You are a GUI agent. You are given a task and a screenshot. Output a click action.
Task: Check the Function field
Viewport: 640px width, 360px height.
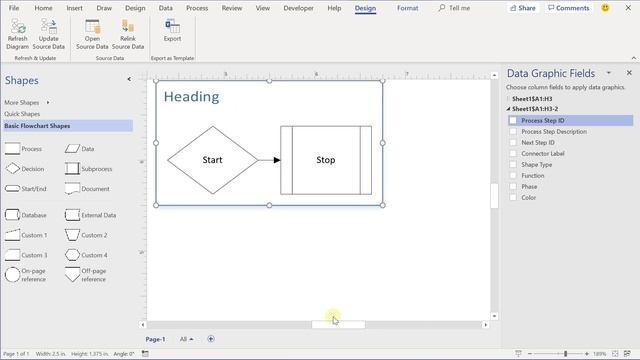tap(513, 176)
